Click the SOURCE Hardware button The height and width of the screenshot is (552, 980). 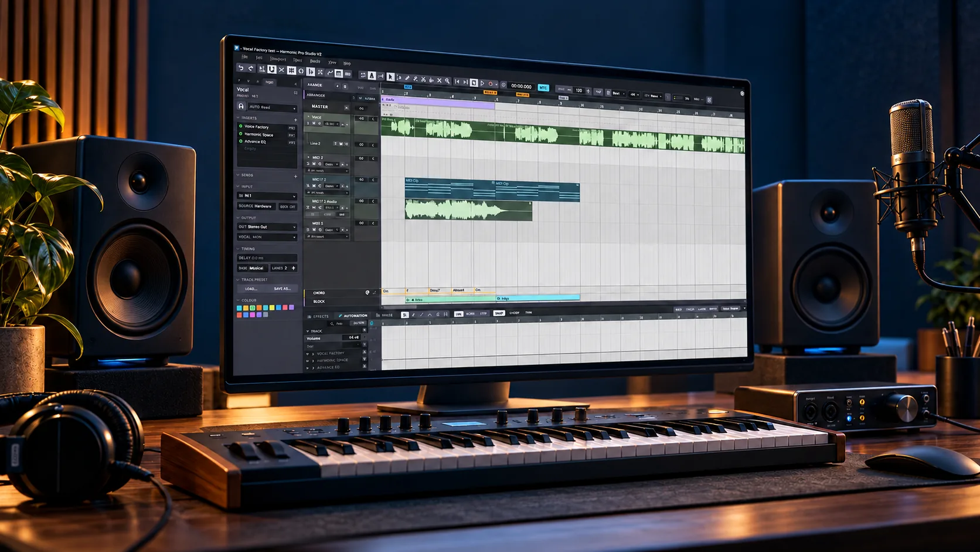coord(256,206)
